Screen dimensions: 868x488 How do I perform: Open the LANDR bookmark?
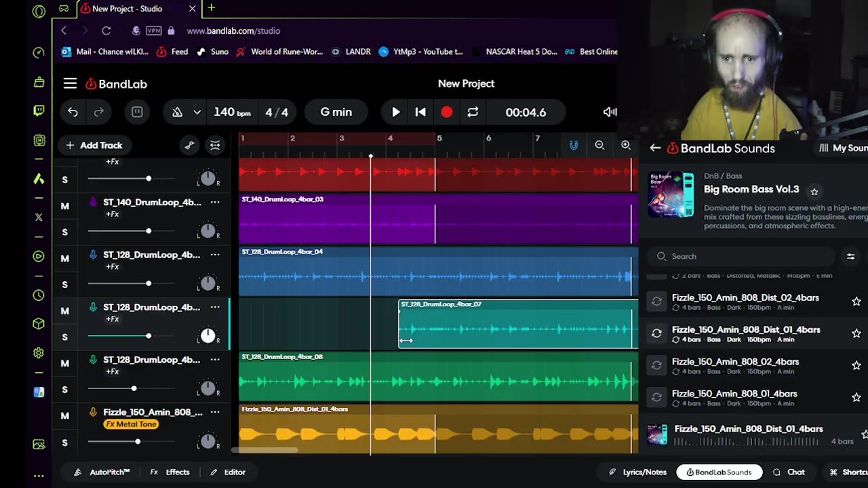click(x=351, y=52)
